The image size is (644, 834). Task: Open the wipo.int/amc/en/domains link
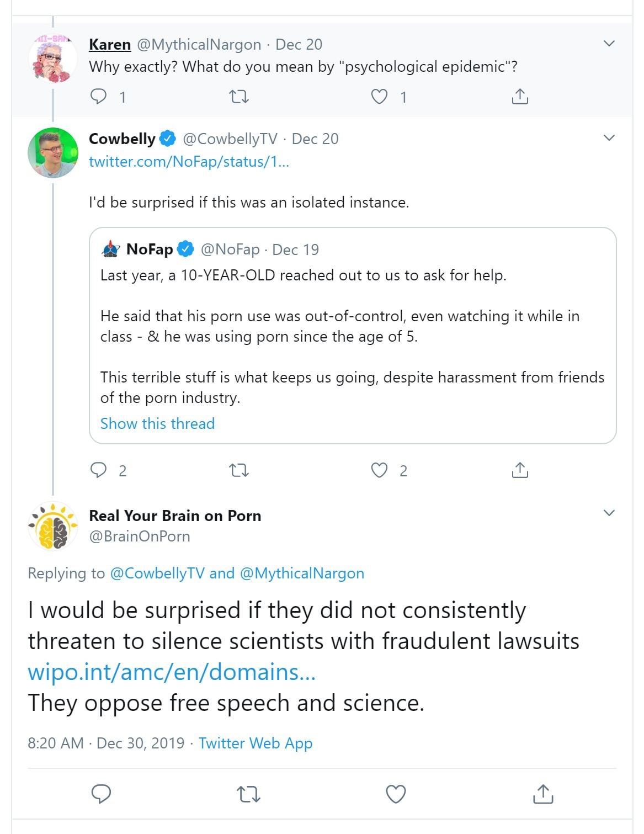point(172,672)
